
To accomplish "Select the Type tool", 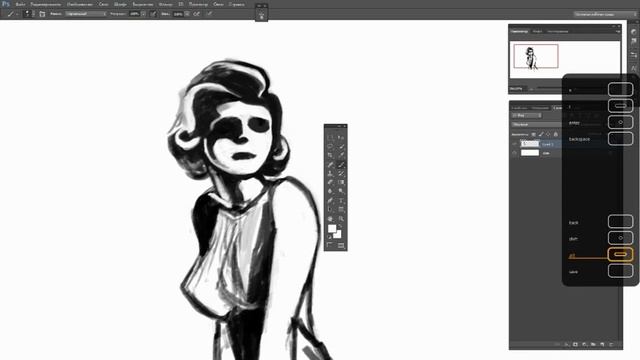I will click(341, 200).
